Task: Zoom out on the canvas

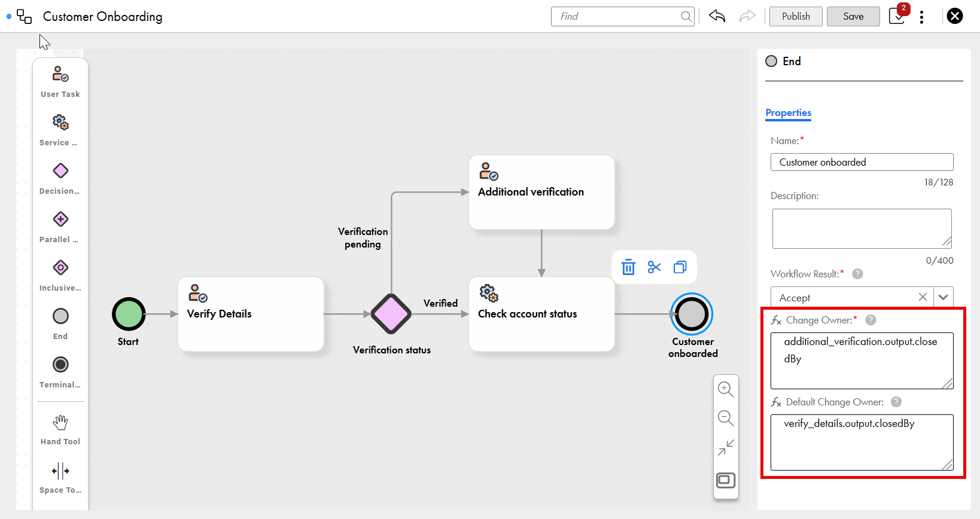Action: click(726, 419)
